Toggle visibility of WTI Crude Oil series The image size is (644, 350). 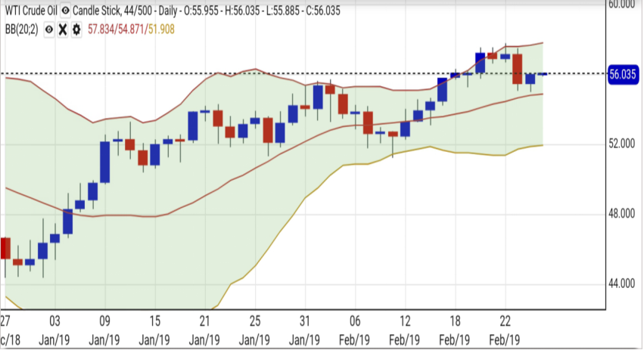[x=65, y=11]
